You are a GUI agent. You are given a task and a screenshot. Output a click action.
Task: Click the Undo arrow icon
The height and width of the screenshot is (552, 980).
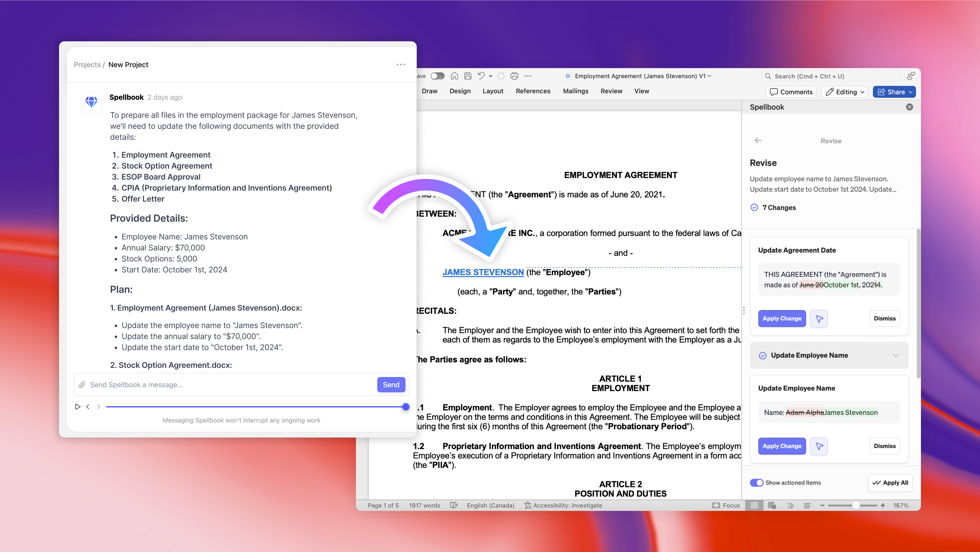tap(481, 76)
